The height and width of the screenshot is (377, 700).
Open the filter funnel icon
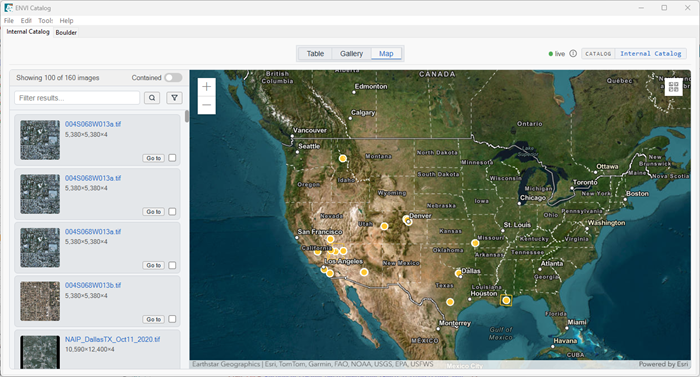(175, 98)
